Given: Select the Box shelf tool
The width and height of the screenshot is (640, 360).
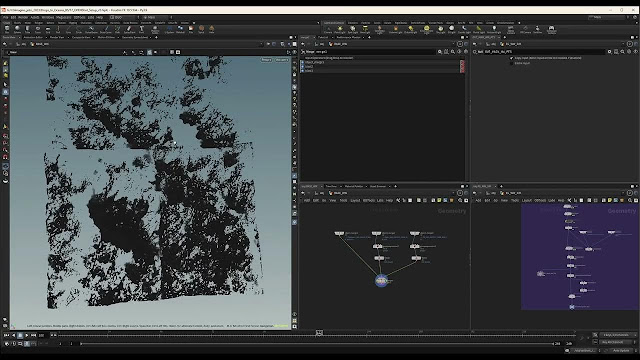Looking at the screenshot, I should [x=7, y=29].
